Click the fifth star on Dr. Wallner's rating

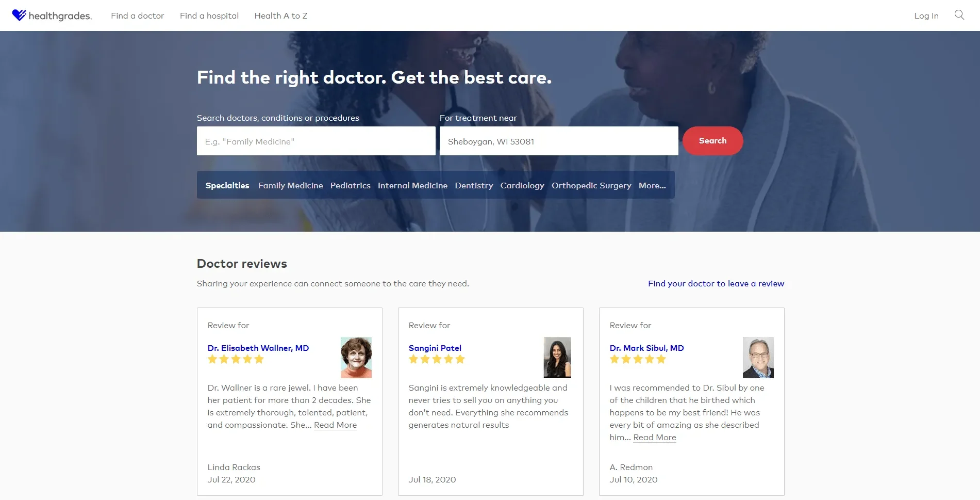coord(259,359)
